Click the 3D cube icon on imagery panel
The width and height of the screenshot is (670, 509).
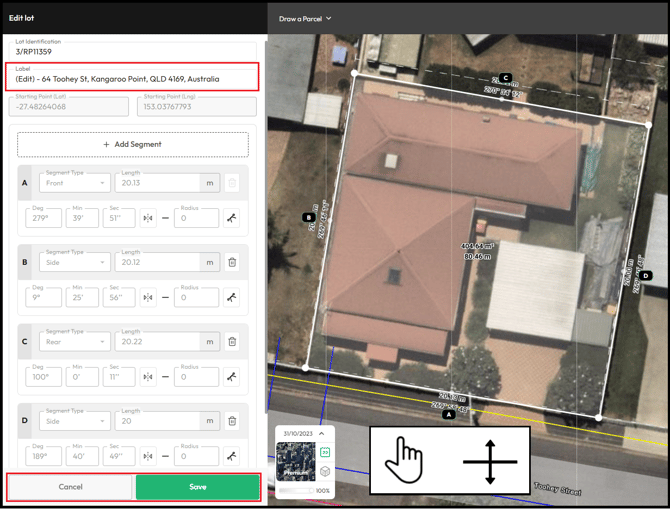pos(325,471)
